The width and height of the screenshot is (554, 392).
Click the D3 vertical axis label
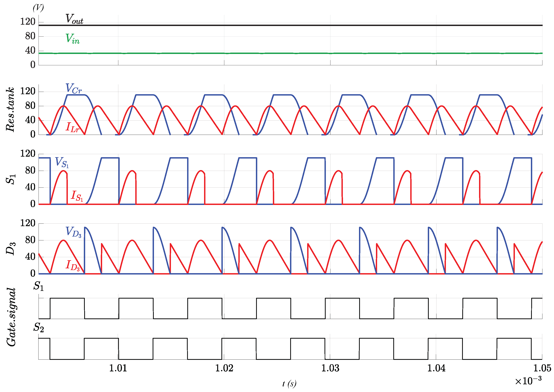11,249
